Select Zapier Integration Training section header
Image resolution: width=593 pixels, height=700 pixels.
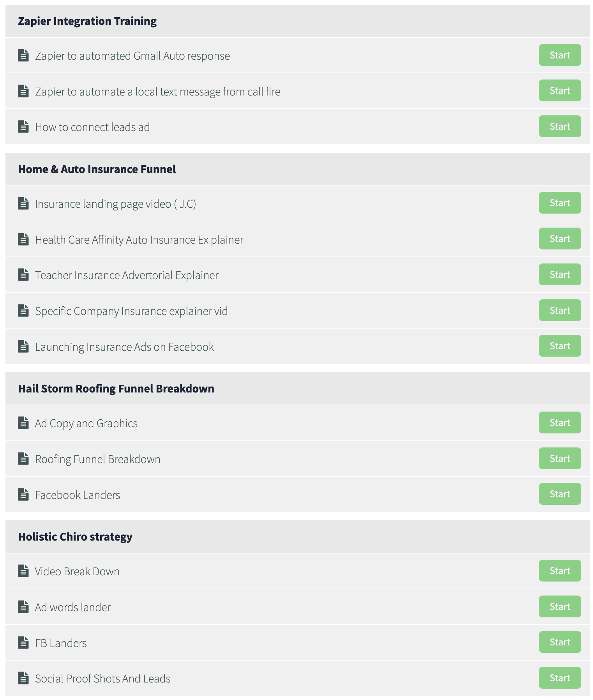(x=298, y=21)
